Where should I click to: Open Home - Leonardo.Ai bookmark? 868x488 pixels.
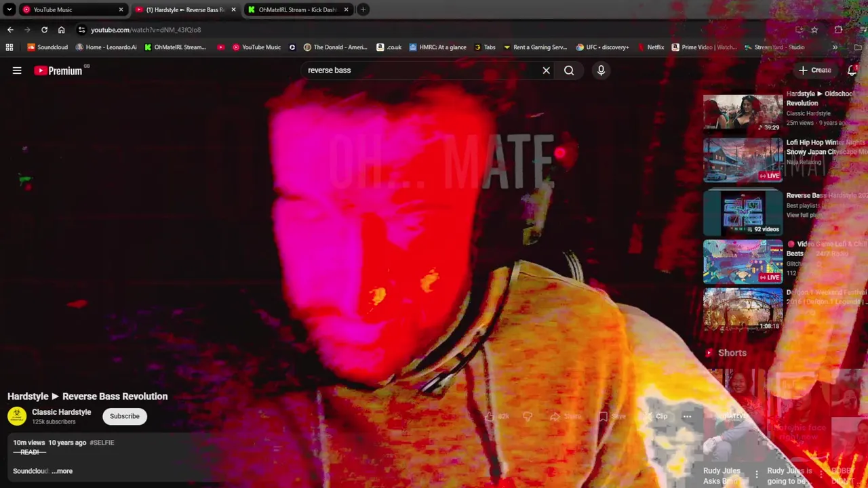pos(106,47)
